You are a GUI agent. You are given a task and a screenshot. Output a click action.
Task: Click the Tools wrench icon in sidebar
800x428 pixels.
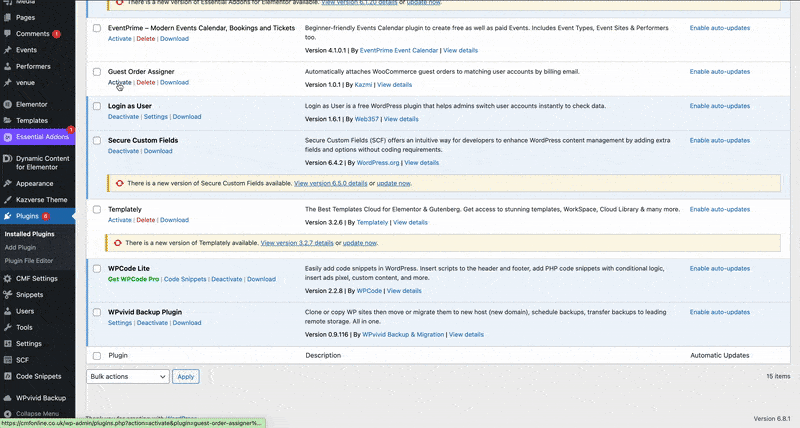point(8,327)
